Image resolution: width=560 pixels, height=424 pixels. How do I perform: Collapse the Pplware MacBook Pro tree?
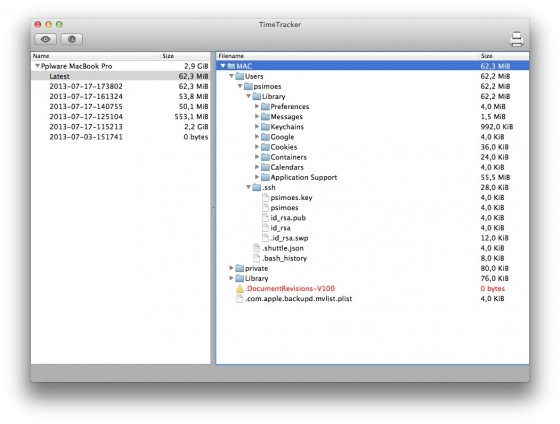click(37, 66)
